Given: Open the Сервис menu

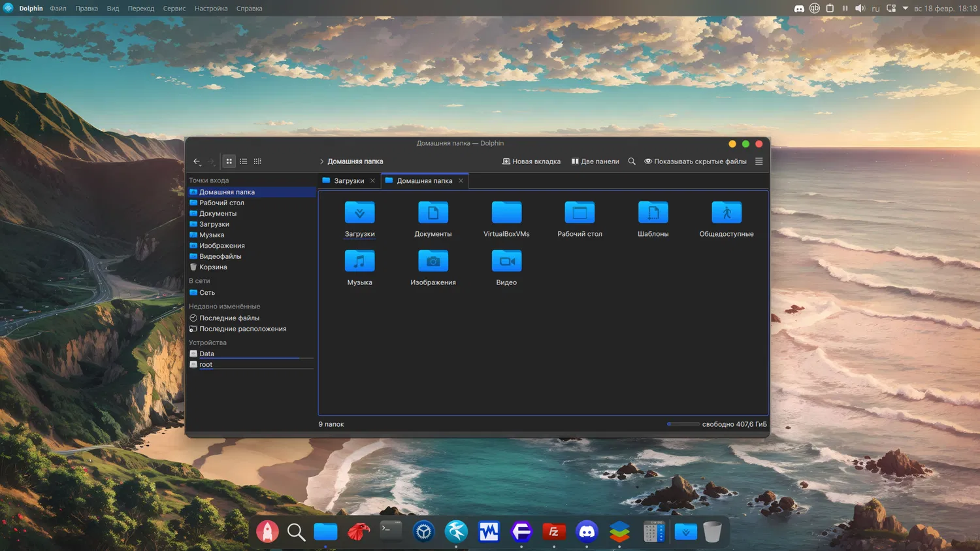Looking at the screenshot, I should [174, 8].
